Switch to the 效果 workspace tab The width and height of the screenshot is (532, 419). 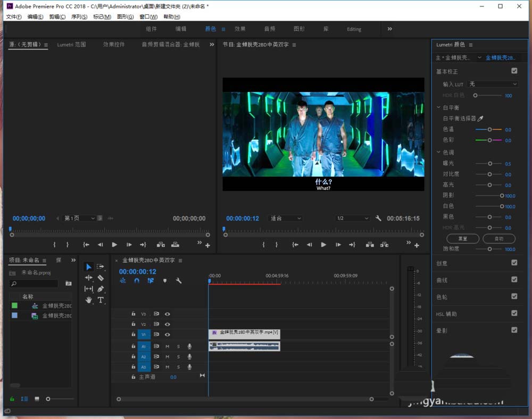click(240, 29)
